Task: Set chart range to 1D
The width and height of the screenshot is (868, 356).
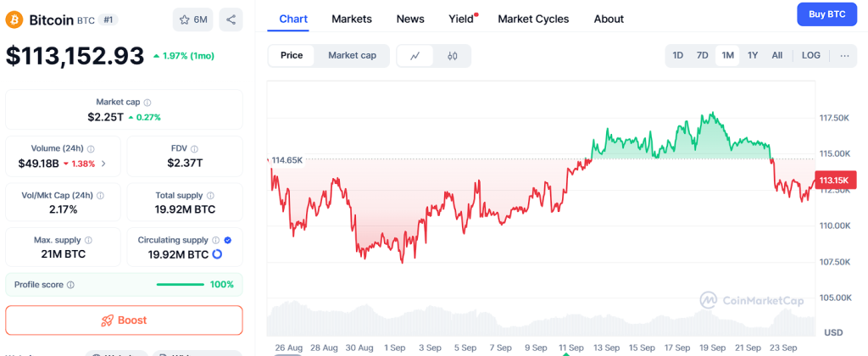Action: 677,55
